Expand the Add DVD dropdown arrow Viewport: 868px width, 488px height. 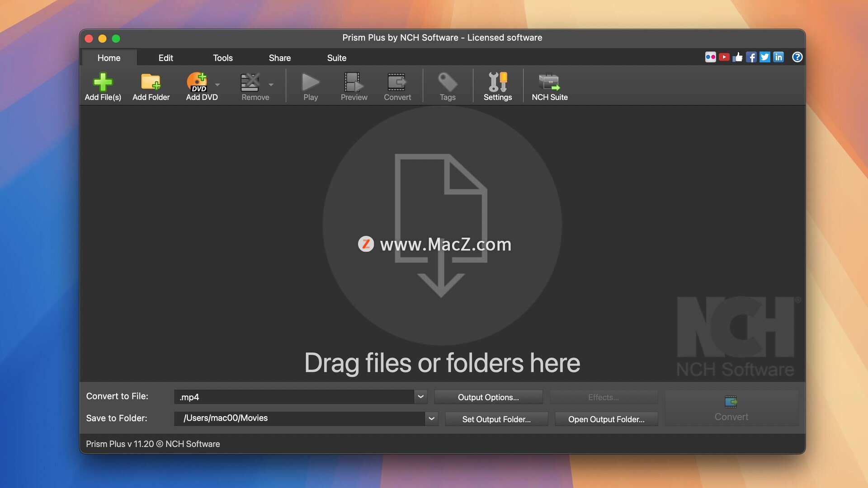point(217,85)
